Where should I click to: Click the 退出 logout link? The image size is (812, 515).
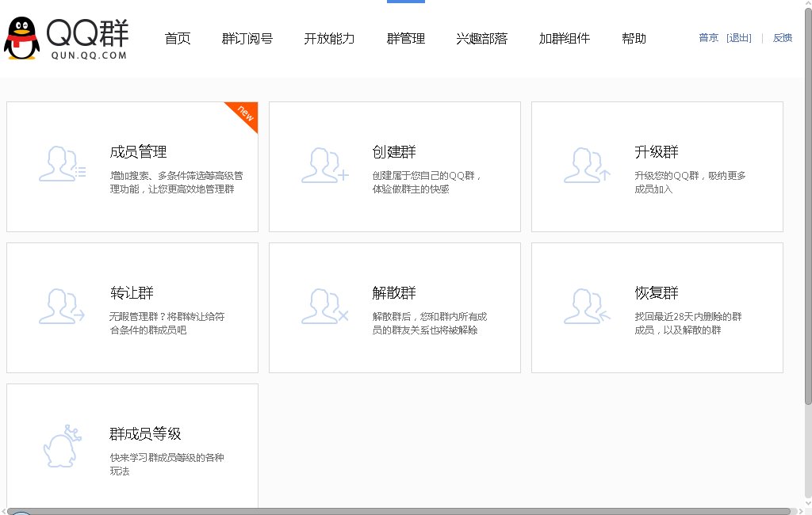[x=739, y=37]
